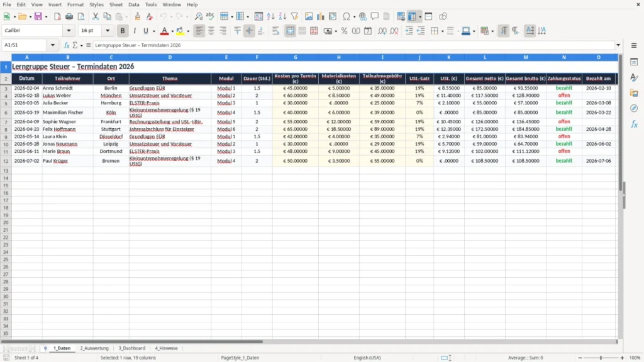The height and width of the screenshot is (362, 644).
Task: Click the Insert Comment speech bubble icon
Action: tap(375, 16)
